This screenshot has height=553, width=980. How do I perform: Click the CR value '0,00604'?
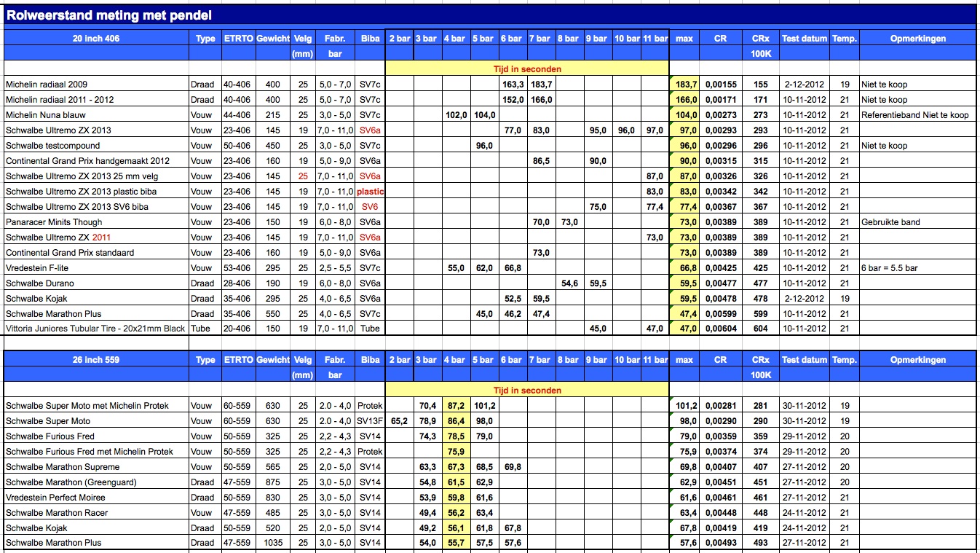click(x=720, y=329)
